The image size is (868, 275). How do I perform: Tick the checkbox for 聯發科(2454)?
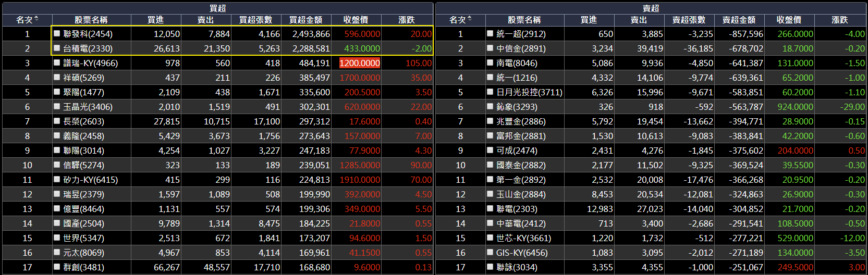pyautogui.click(x=57, y=33)
